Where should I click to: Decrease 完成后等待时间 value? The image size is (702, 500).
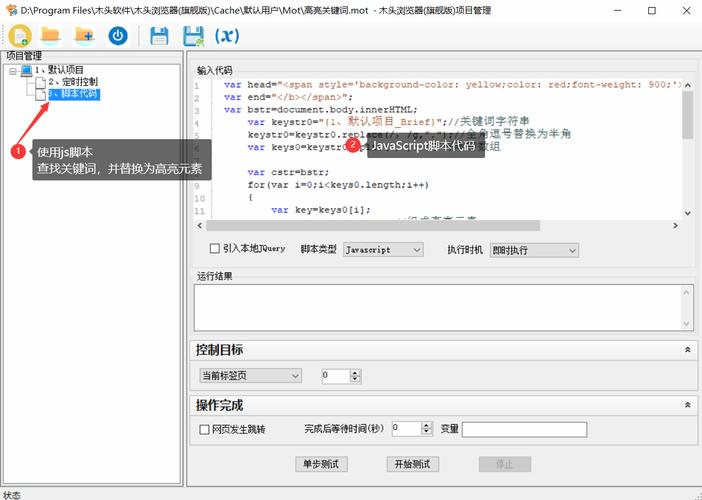(427, 432)
